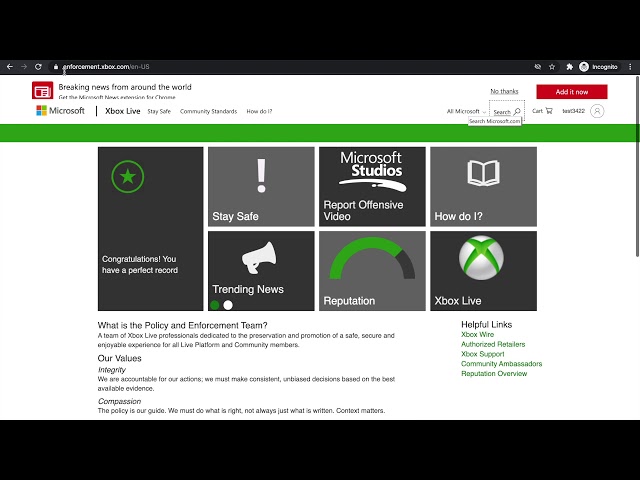Image resolution: width=640 pixels, height=480 pixels.
Task: Dismiss the banner with No thanks
Action: (x=504, y=91)
